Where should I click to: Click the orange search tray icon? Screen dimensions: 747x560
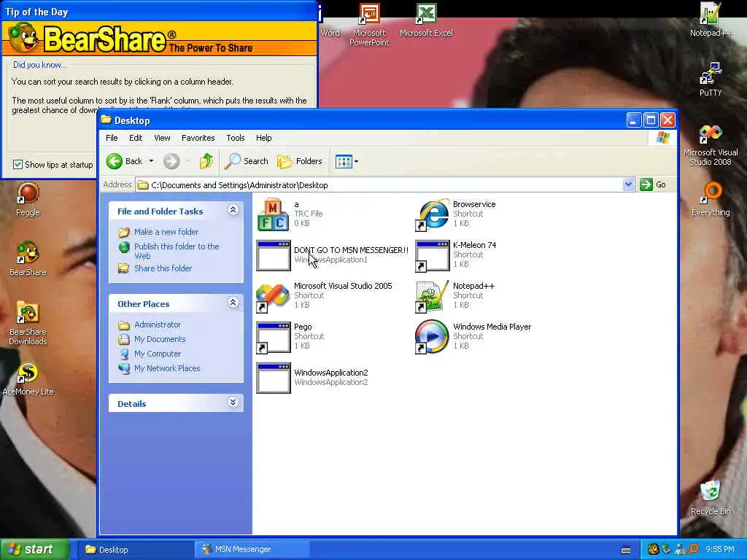point(693,550)
